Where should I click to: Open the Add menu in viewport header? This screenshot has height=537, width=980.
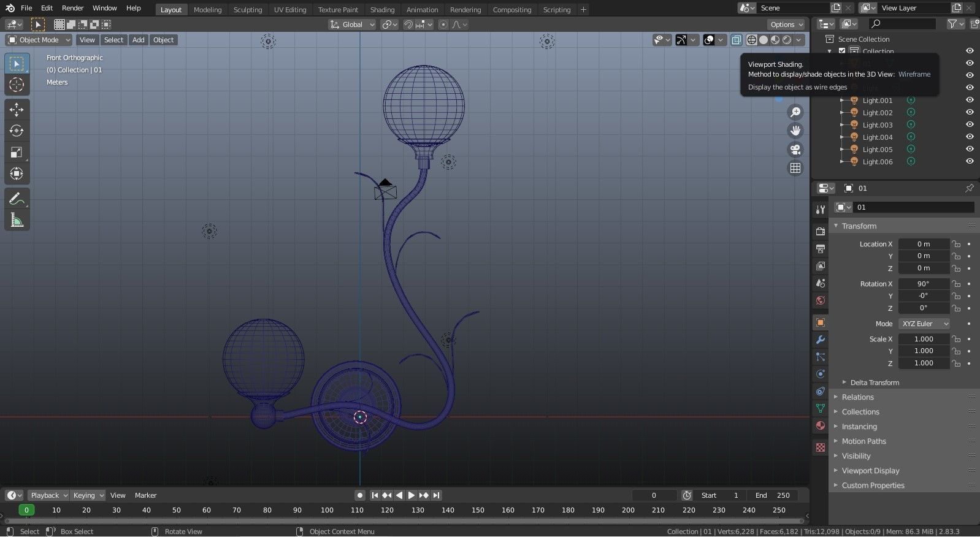(139, 40)
